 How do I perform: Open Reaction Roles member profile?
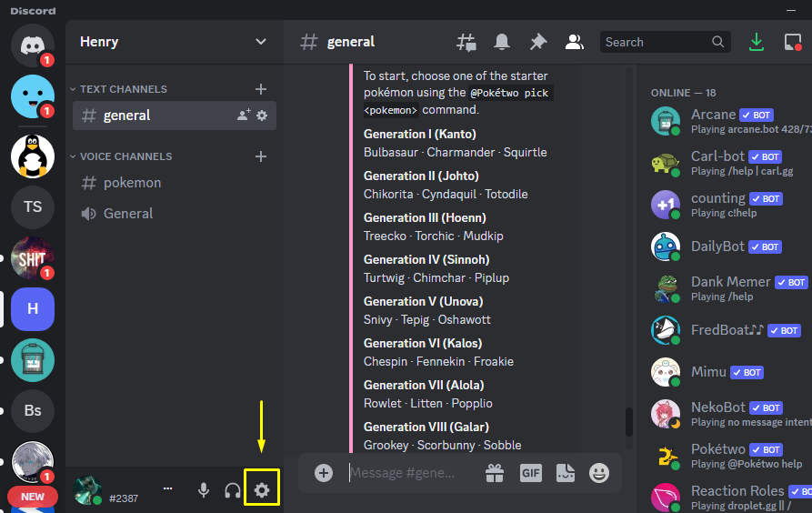tap(730, 498)
